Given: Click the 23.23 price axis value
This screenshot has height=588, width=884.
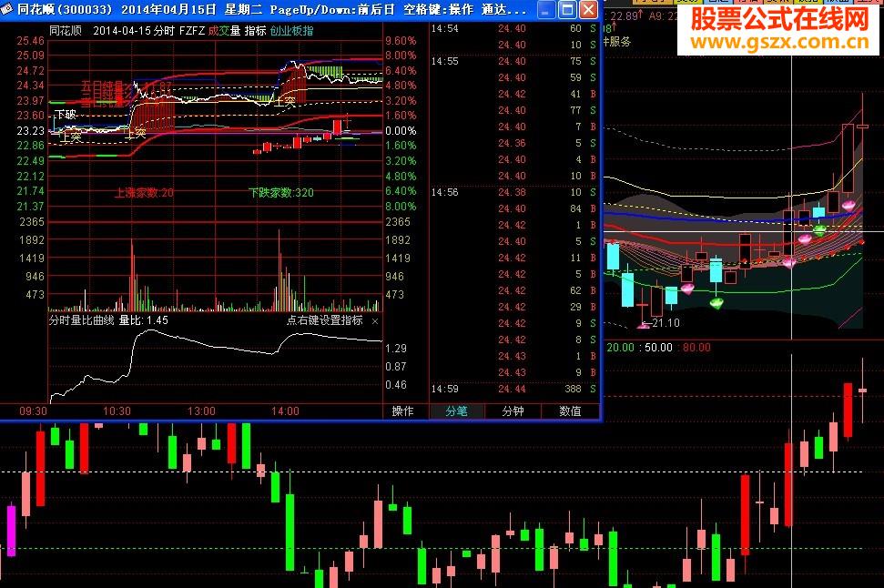Looking at the screenshot, I should 30,131.
